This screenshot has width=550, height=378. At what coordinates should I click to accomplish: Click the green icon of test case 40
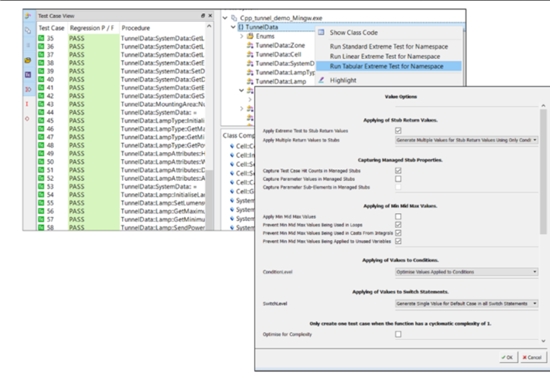tap(41, 79)
